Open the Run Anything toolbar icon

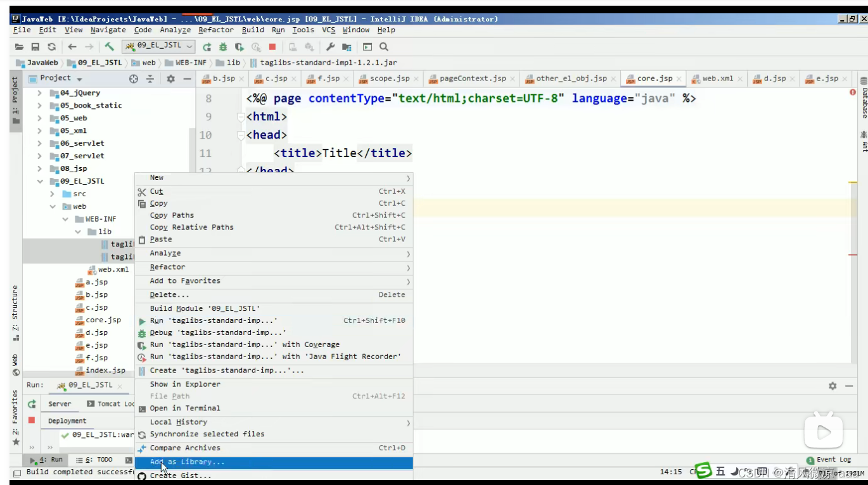(x=367, y=47)
